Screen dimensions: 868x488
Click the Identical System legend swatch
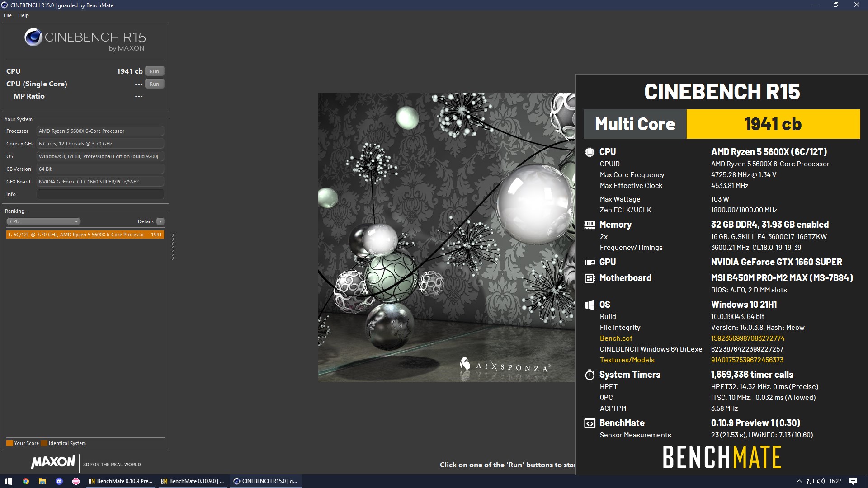tap(44, 443)
